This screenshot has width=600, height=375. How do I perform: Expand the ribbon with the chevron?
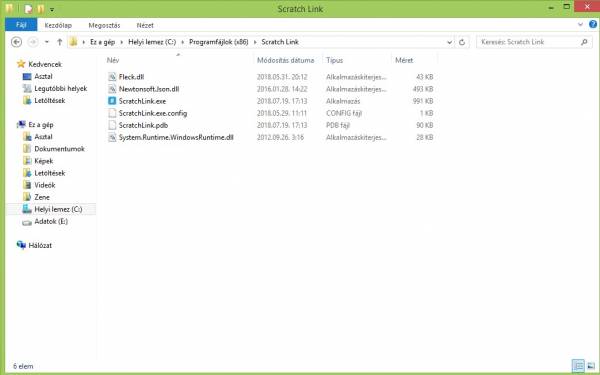click(580, 24)
